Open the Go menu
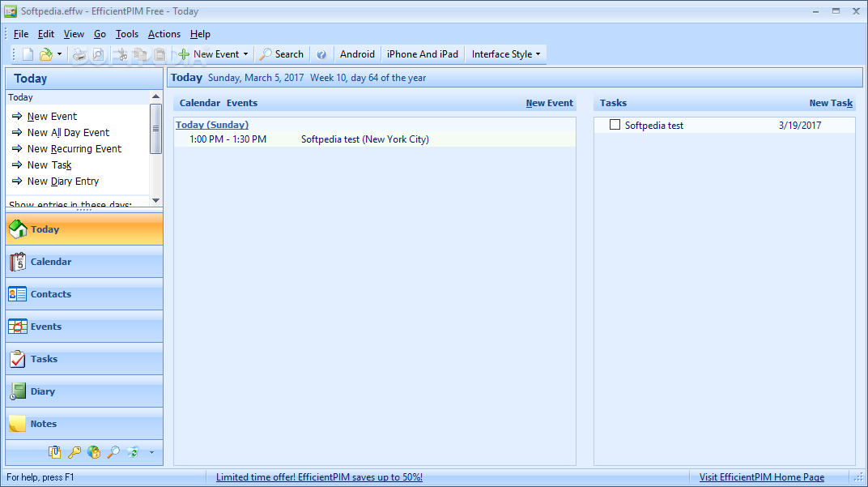This screenshot has width=868, height=487. coord(100,34)
